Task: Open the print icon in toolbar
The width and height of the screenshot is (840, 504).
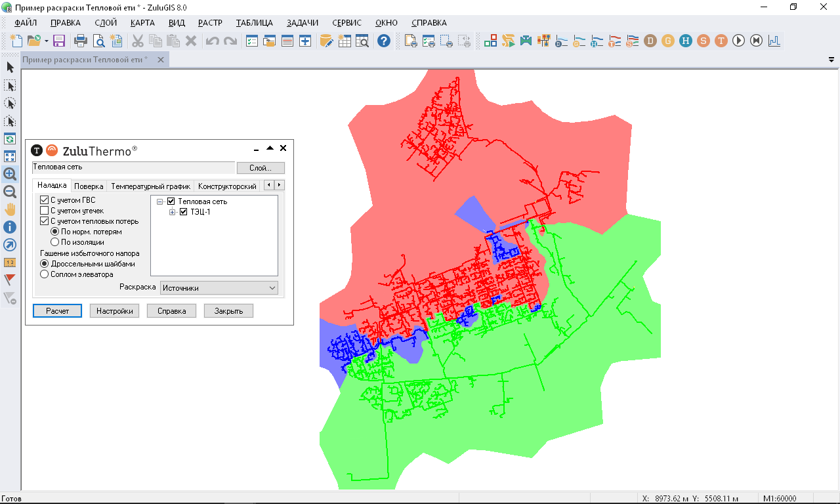Action: 81,41
